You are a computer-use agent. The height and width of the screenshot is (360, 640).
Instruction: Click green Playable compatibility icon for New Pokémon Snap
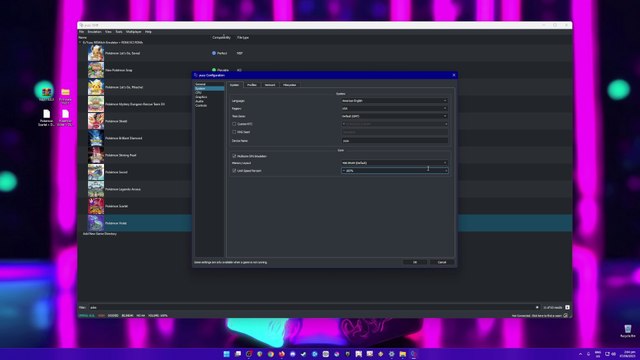(x=214, y=70)
